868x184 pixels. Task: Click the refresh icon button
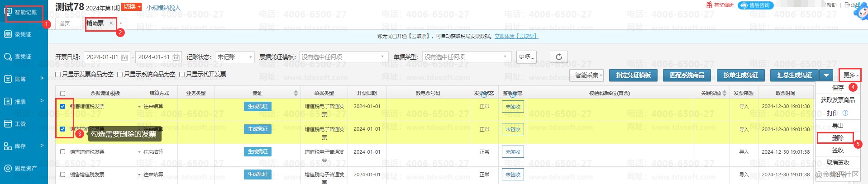pos(559,57)
